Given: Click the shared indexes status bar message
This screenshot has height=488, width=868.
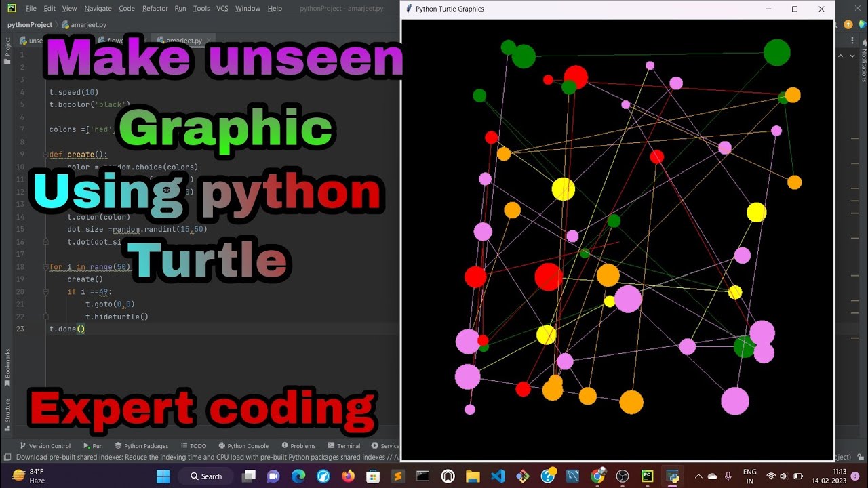Looking at the screenshot, I should click(207, 457).
